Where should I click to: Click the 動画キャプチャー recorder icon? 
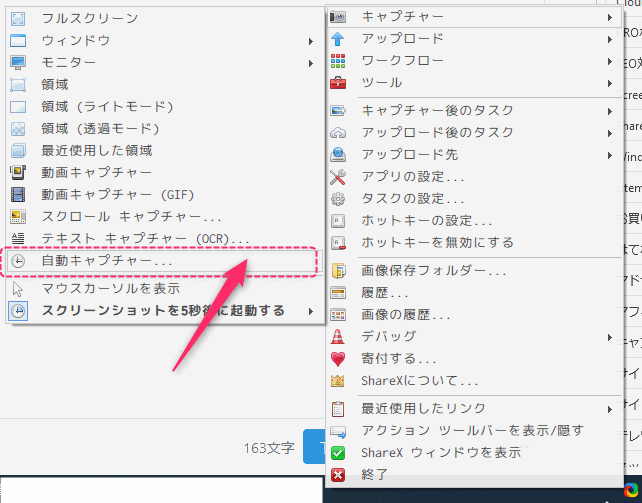coord(18,173)
